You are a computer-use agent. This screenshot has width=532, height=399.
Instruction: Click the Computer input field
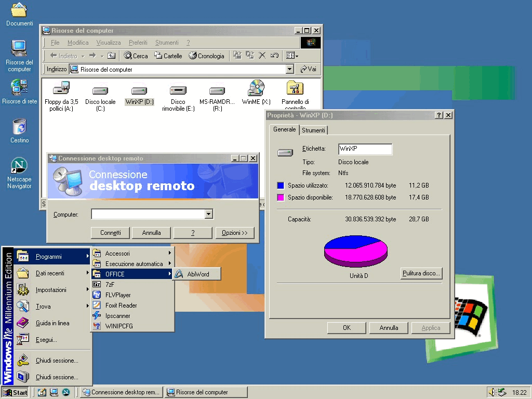click(x=148, y=214)
